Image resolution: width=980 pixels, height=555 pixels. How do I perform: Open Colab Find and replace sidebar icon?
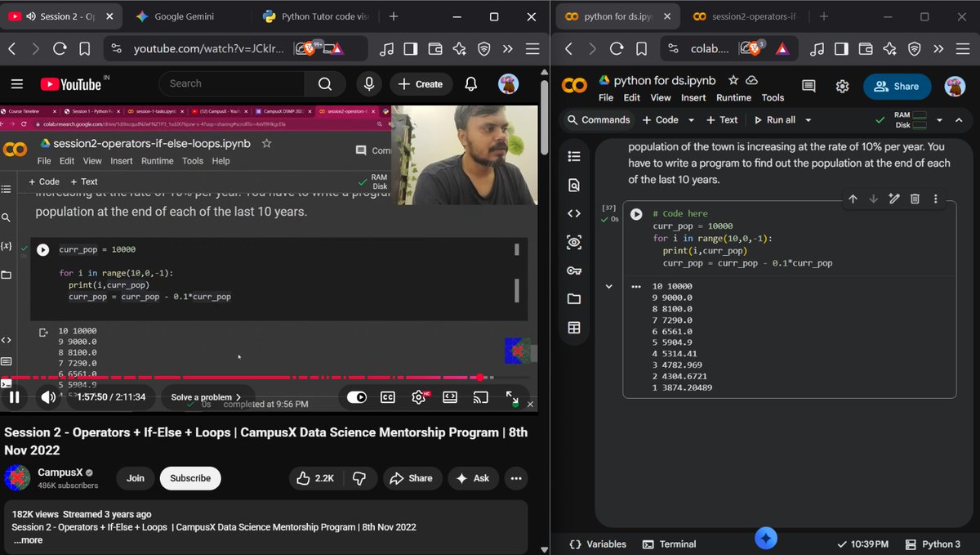pos(574,185)
